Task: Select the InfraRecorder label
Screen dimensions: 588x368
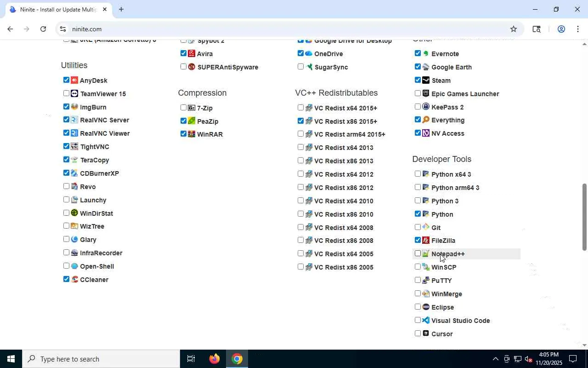Action: point(101,253)
